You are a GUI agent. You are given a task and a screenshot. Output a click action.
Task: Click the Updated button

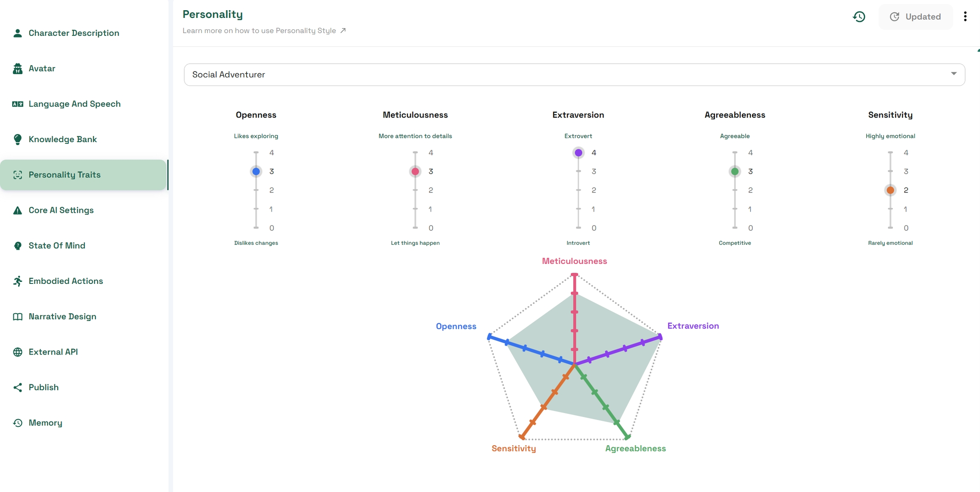915,17
